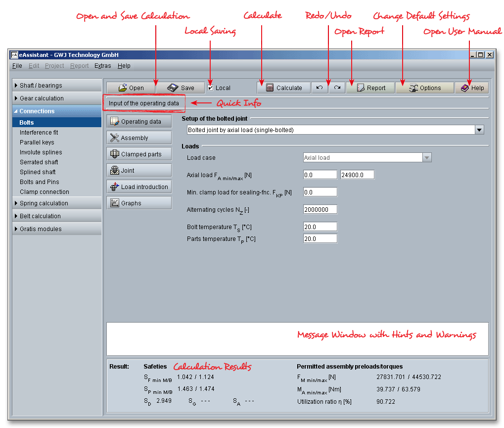Viewport: 504px width, 428px height.
Task: Open the File menu
Action: [x=17, y=66]
